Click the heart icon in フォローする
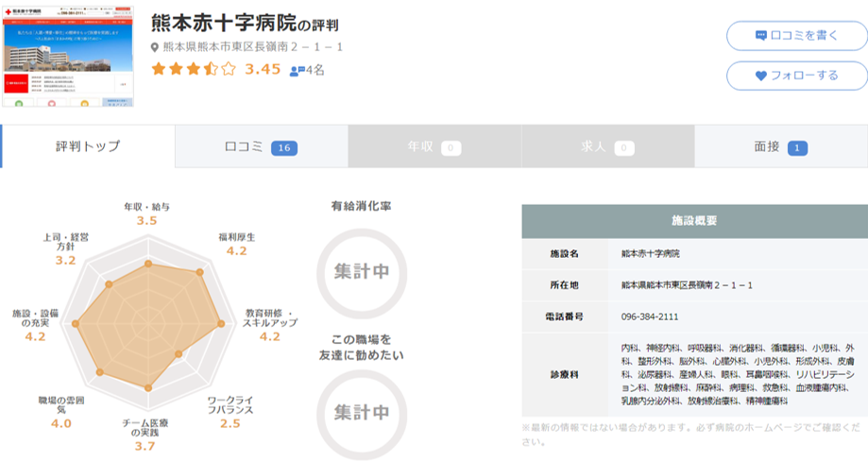 coord(761,76)
